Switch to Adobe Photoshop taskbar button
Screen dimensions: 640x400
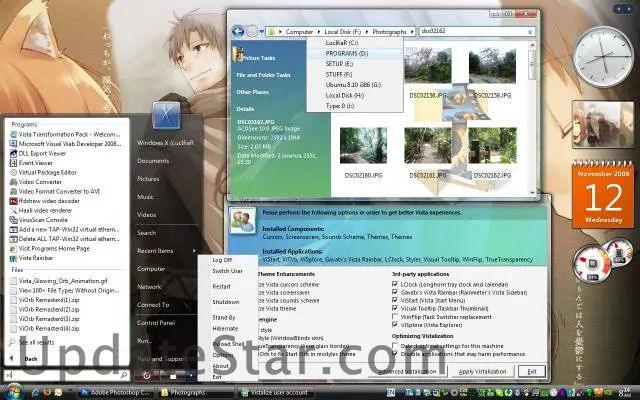click(x=116, y=393)
